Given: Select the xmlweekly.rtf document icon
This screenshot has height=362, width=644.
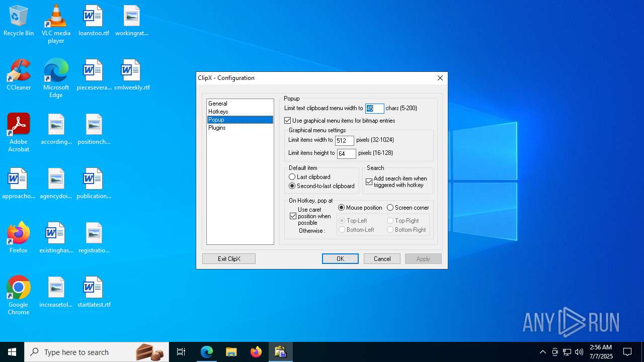Looking at the screenshot, I should [132, 75].
